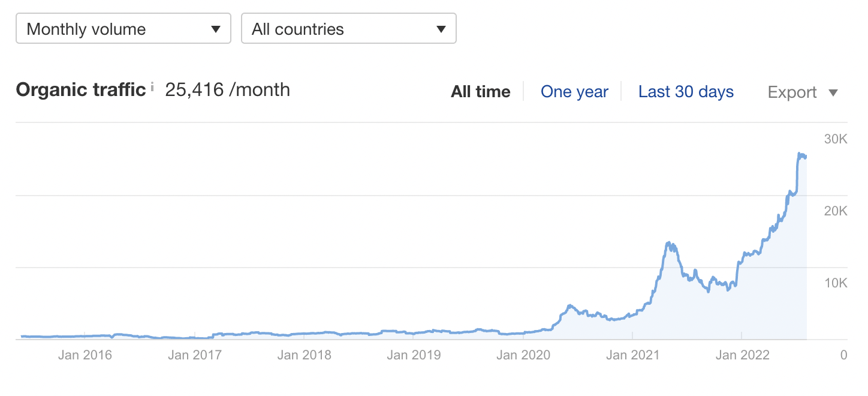Screen dimensions: 868x396
Task: Click the info icon beside Organic traffic
Action: coord(152,88)
